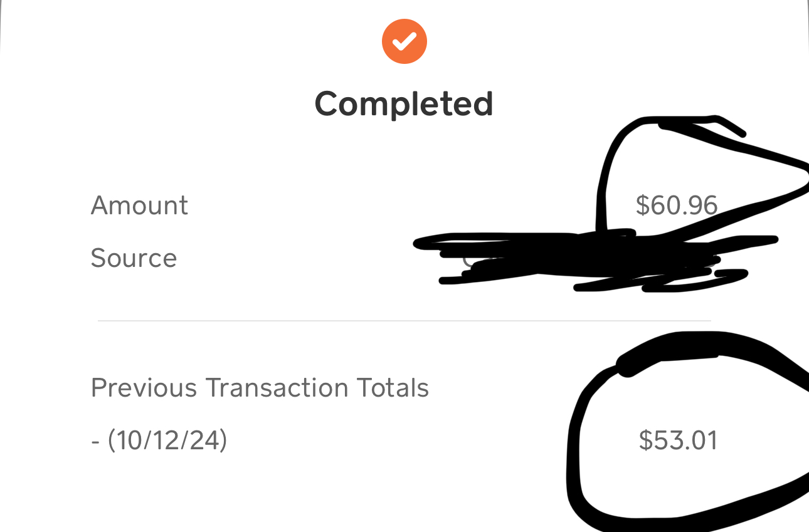809x532 pixels.
Task: Select the (10/12/24) date text
Action: click(167, 441)
